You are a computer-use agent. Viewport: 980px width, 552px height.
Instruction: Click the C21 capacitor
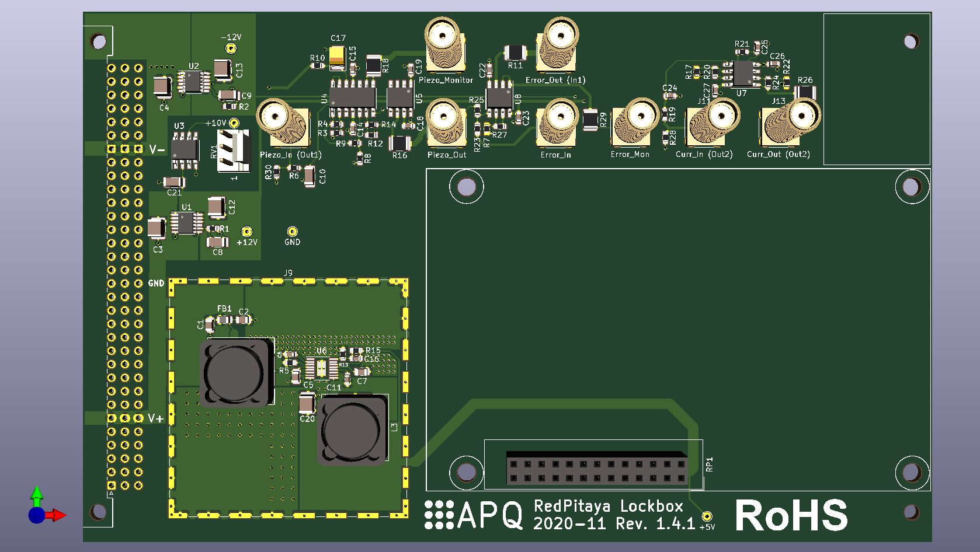pos(174,182)
